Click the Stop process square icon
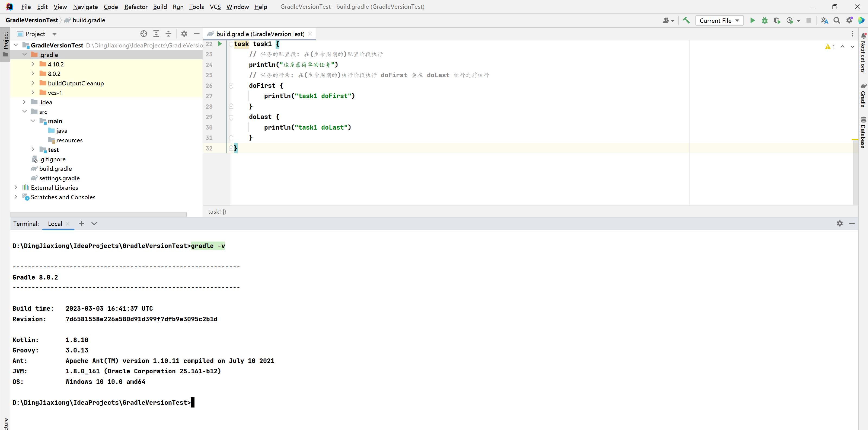The image size is (868, 430). 809,21
